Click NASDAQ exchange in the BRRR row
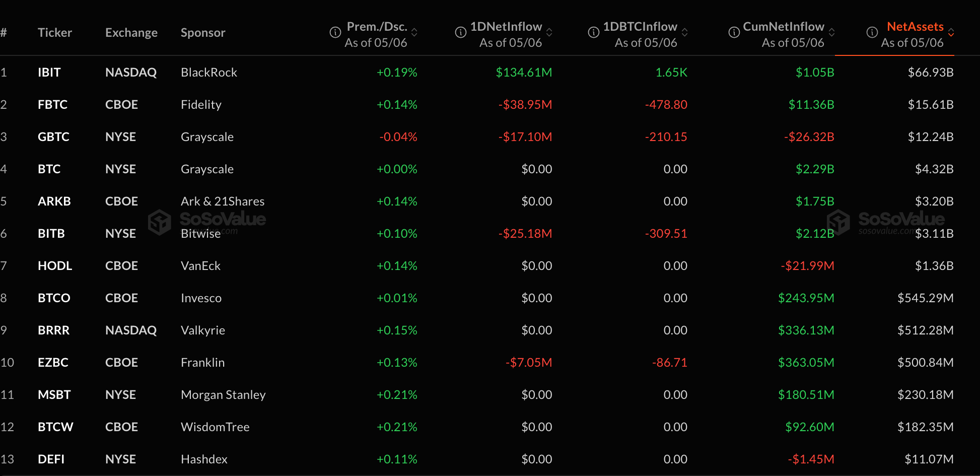980x476 pixels. (x=131, y=330)
